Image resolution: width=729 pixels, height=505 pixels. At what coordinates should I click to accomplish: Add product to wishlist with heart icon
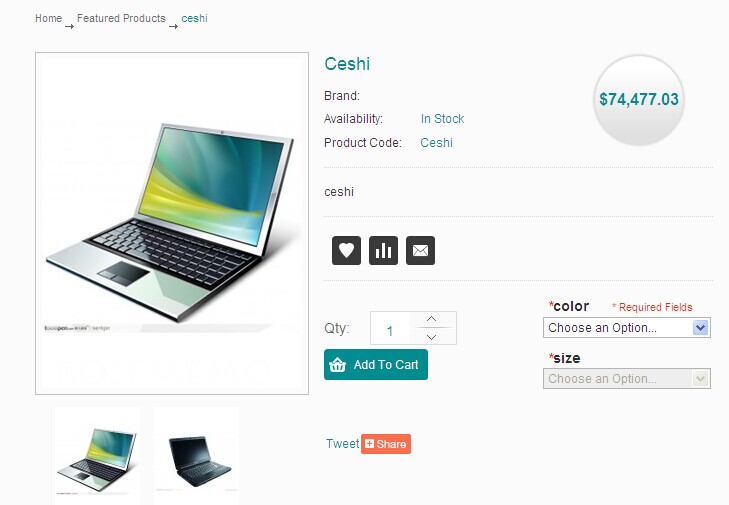click(346, 251)
